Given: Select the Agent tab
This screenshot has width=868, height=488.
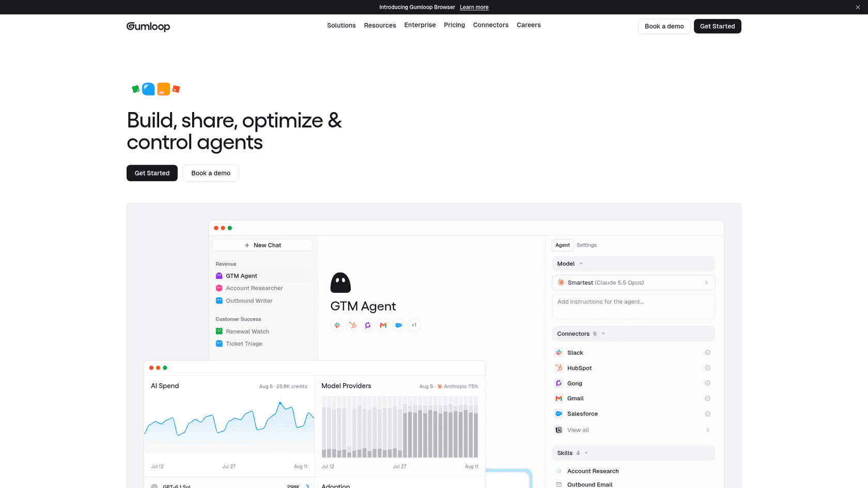Looking at the screenshot, I should point(563,245).
